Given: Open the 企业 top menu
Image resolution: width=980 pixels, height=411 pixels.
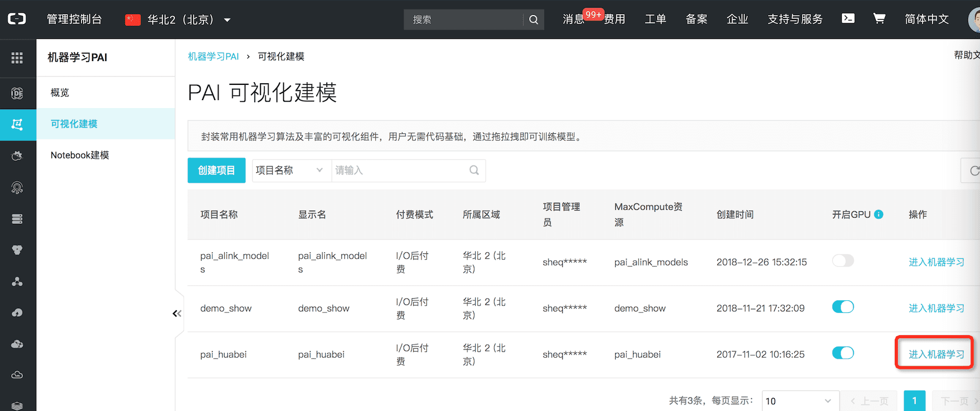Looking at the screenshot, I should point(737,19).
